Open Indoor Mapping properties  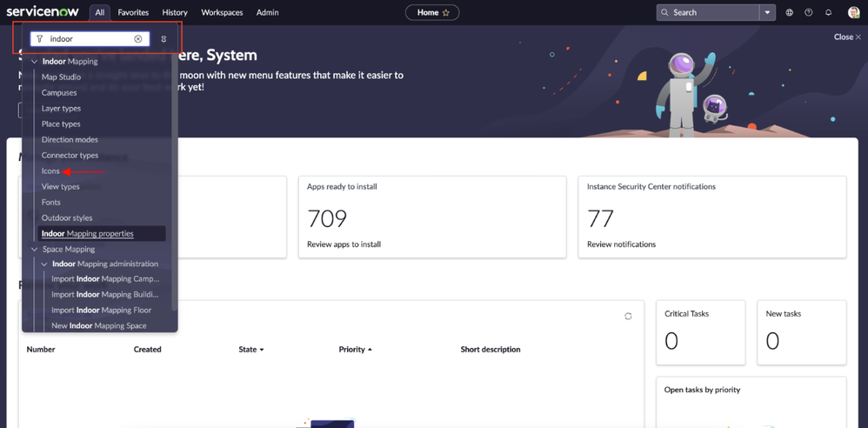click(x=102, y=234)
